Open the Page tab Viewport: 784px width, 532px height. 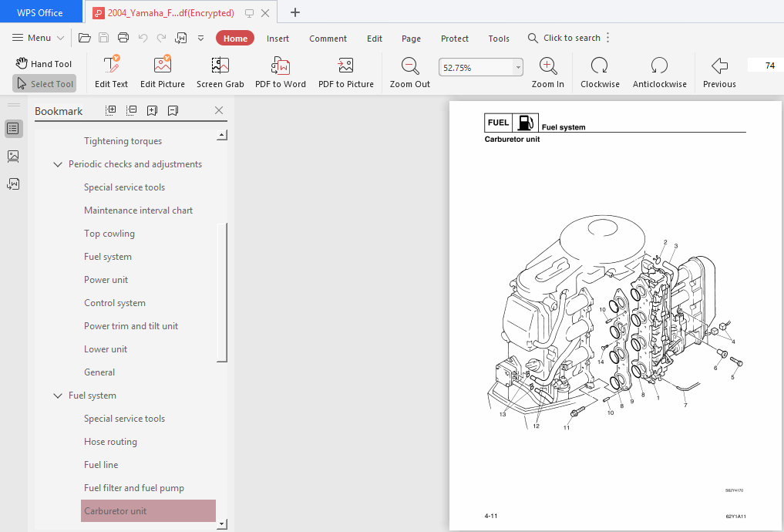click(411, 39)
